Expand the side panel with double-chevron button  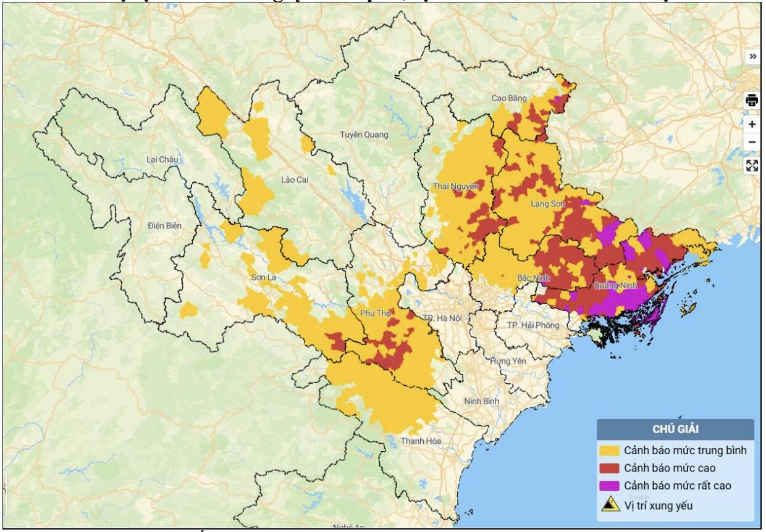point(752,57)
